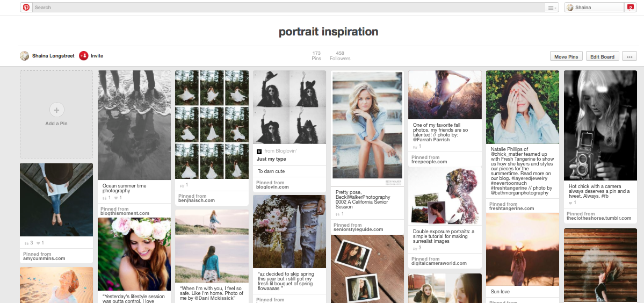
Task: Open the white dress forest collage pin
Action: coord(212,125)
